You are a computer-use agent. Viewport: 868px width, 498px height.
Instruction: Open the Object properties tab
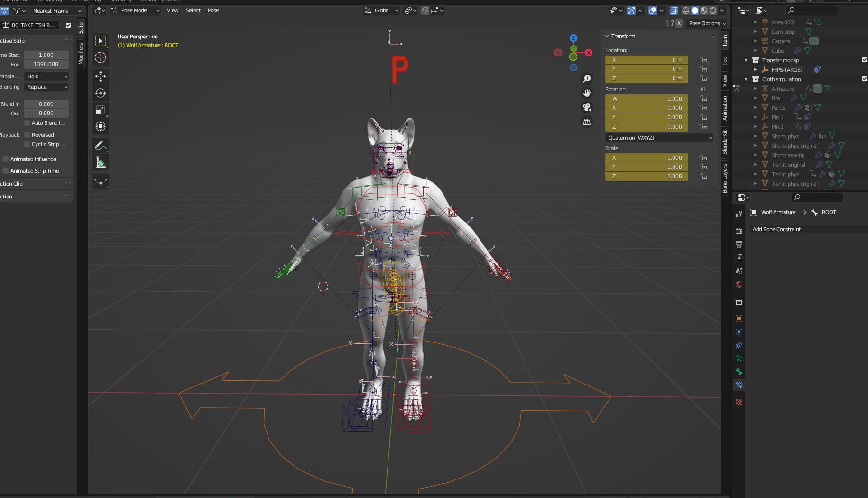point(739,319)
